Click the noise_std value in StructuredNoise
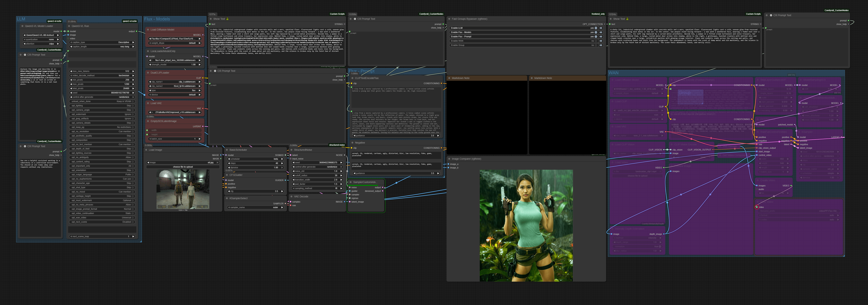 coord(317,171)
